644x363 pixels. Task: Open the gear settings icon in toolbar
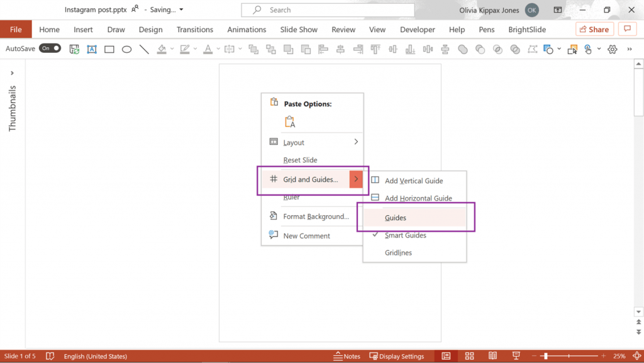tap(613, 49)
